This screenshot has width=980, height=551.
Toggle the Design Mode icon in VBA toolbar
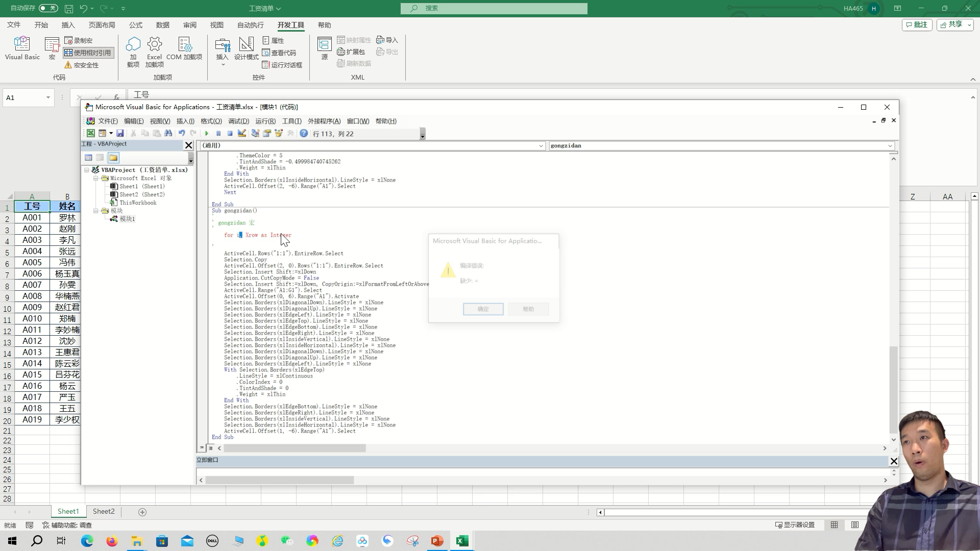pyautogui.click(x=242, y=134)
